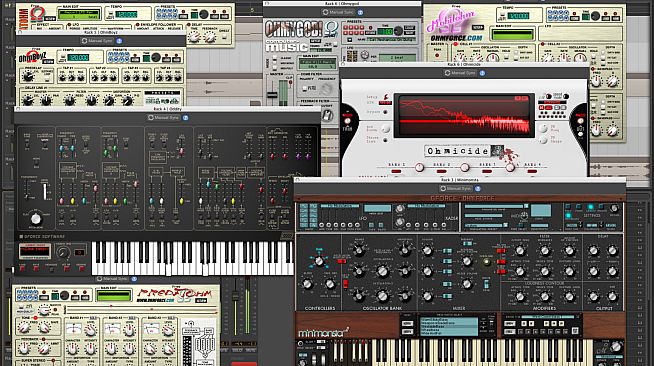Image resolution: width=654 pixels, height=366 pixels.
Task: Click the Filter Cutoff knob in Minimonsta Modifiers
Action: click(520, 251)
